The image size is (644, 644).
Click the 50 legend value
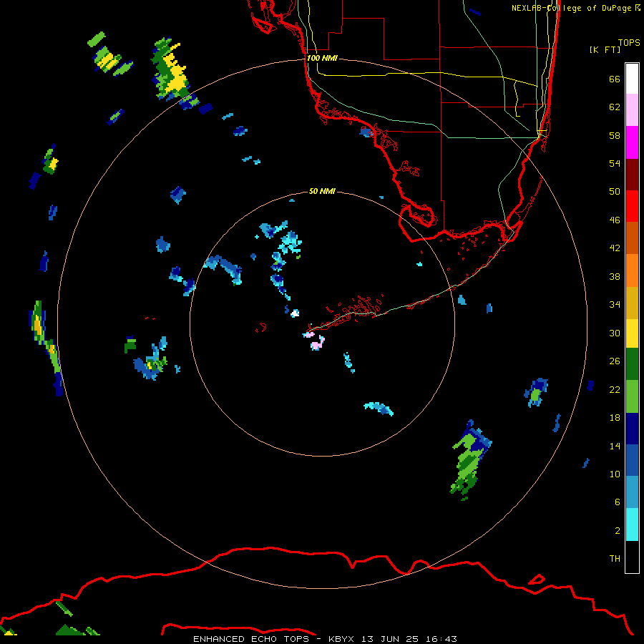click(615, 192)
